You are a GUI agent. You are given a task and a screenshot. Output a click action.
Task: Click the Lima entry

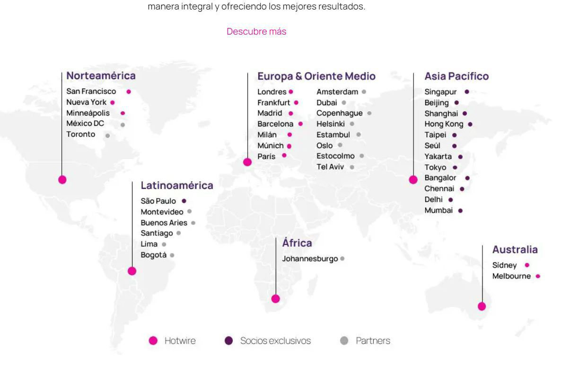coord(149,244)
